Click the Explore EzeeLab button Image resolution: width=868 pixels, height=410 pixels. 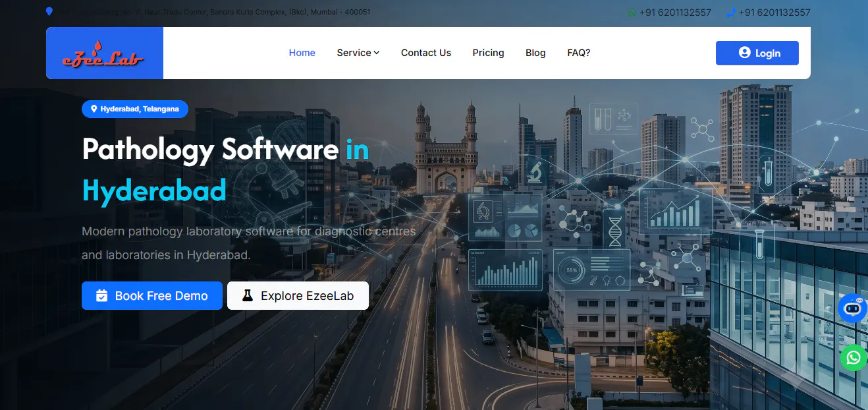(x=298, y=296)
